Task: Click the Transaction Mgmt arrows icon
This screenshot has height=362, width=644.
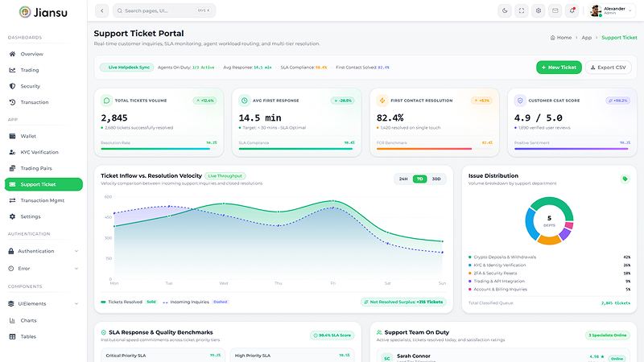Action: [12, 200]
